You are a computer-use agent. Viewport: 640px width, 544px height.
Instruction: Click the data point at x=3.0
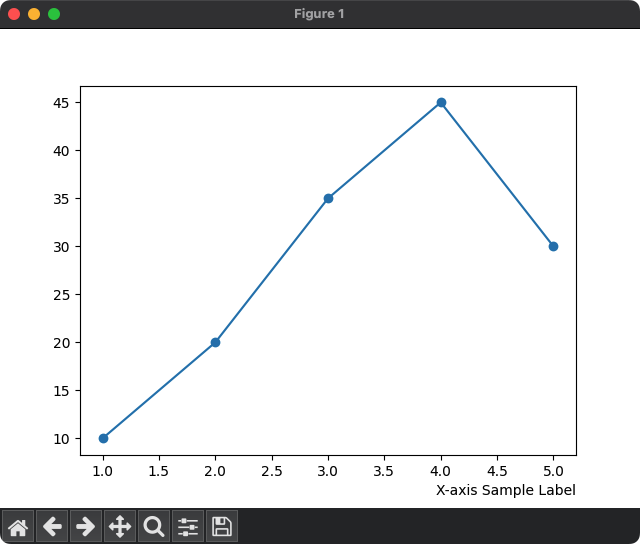pos(328,198)
